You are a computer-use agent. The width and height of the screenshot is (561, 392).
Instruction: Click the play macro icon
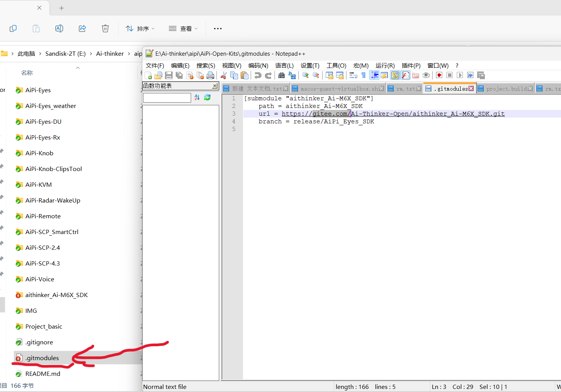click(460, 75)
